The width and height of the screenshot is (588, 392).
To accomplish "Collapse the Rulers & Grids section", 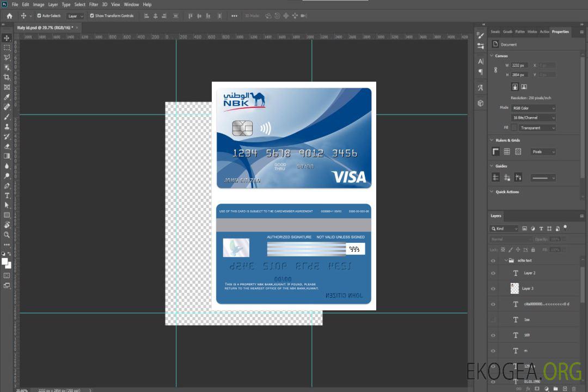I will pyautogui.click(x=492, y=140).
